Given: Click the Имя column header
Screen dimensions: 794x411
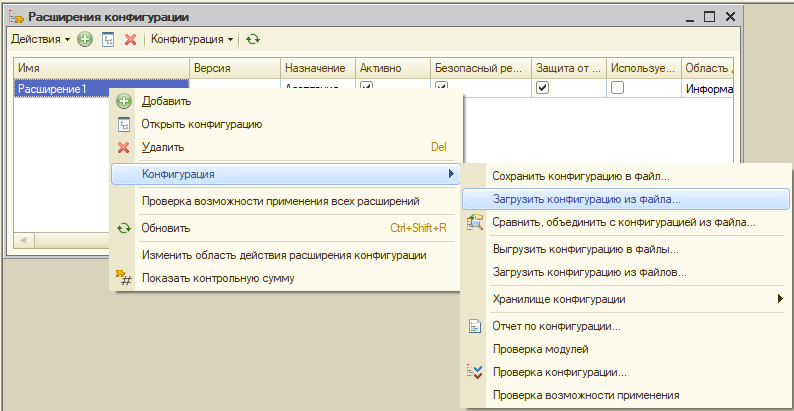Looking at the screenshot, I should pos(100,68).
